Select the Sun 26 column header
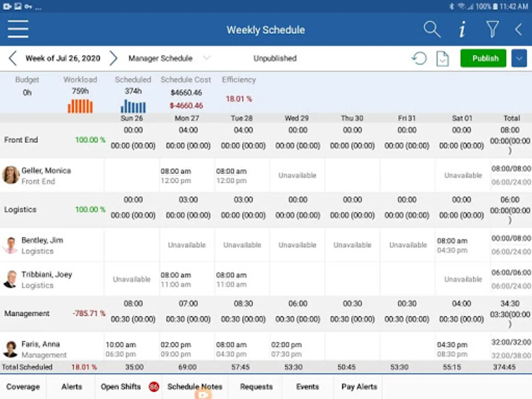 (x=132, y=118)
